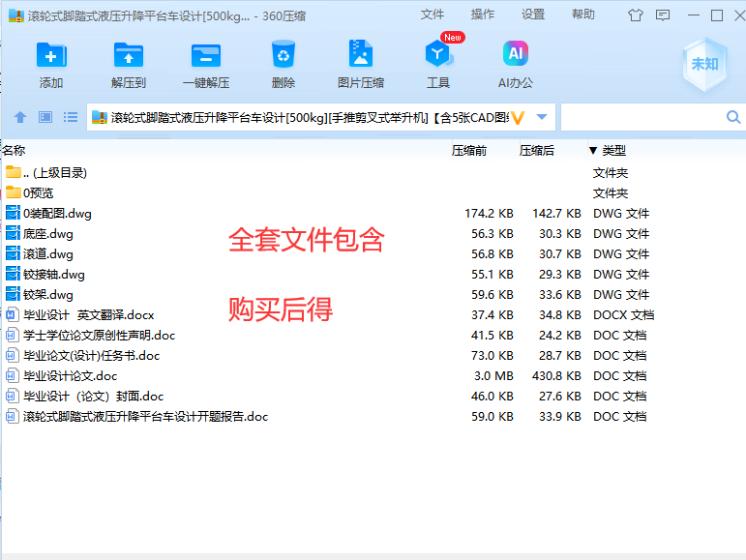
Task: Expand the address bar path dropdown
Action: [542, 117]
